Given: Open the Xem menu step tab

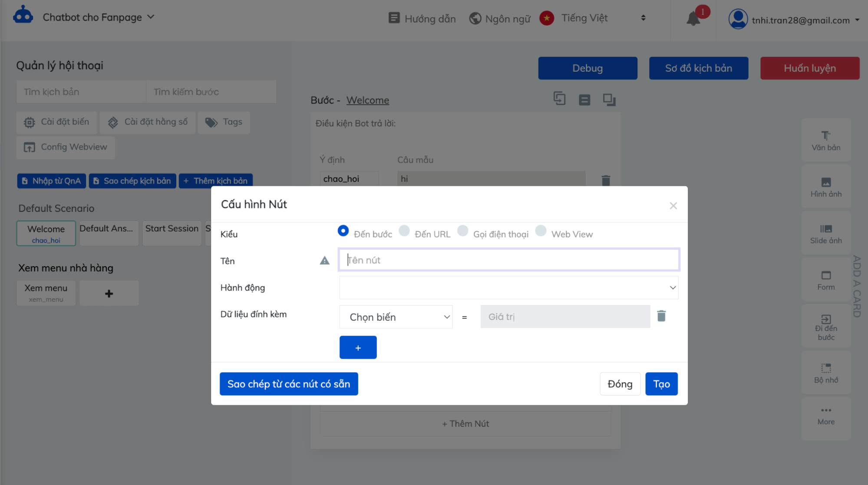Looking at the screenshot, I should click(x=46, y=293).
